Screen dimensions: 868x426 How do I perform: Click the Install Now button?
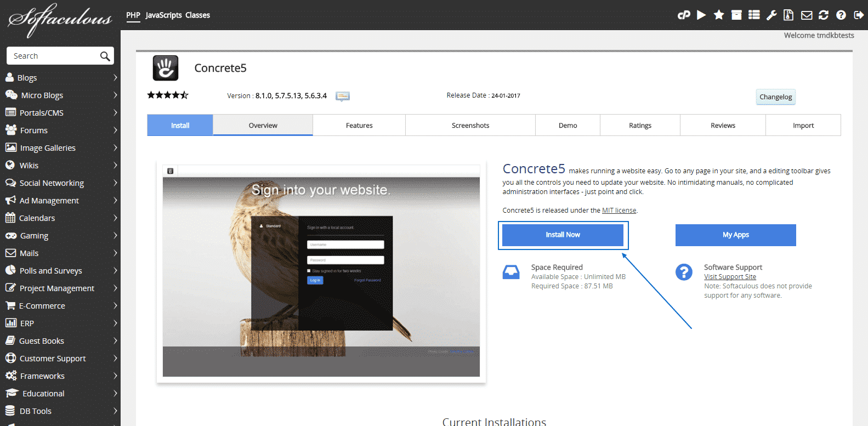(563, 235)
